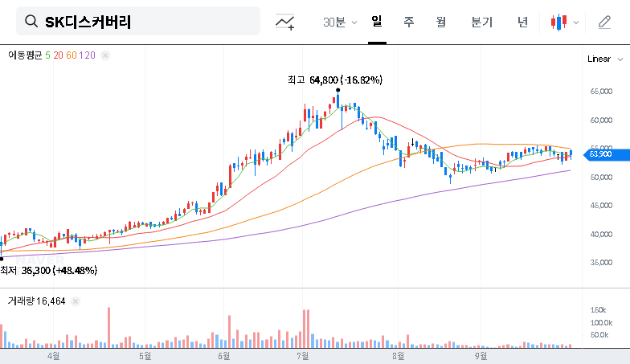Select the 월 monthly tab
The image size is (630, 364).
(440, 22)
